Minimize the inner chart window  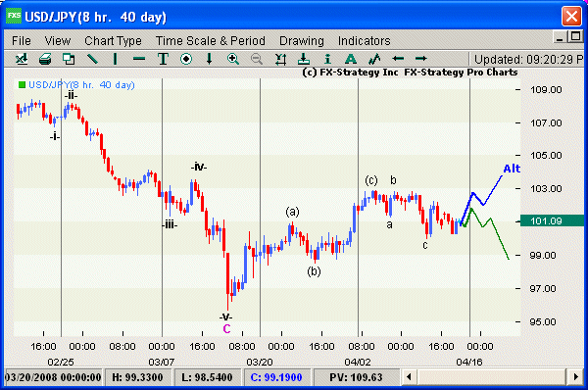560,37
